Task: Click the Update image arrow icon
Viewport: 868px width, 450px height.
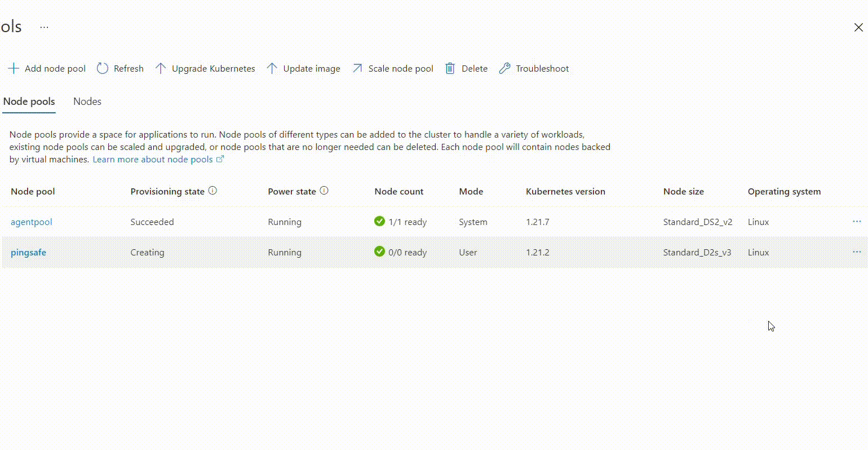Action: [272, 69]
